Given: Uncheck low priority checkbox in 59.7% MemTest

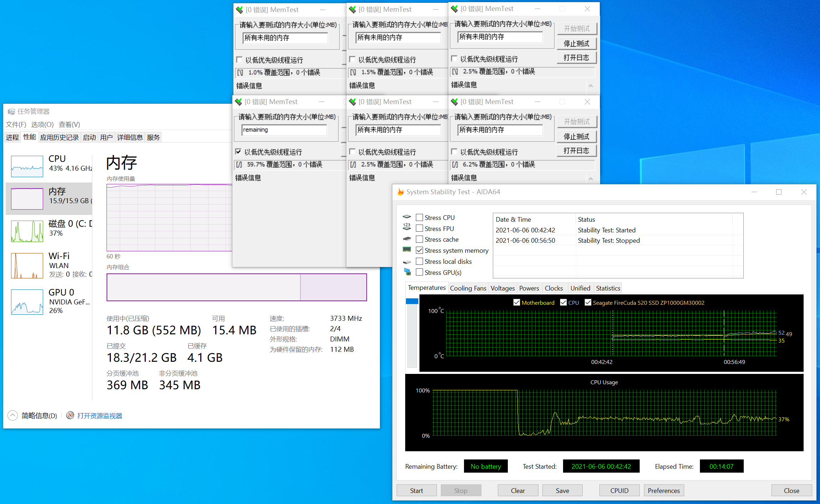Looking at the screenshot, I should 238,152.
